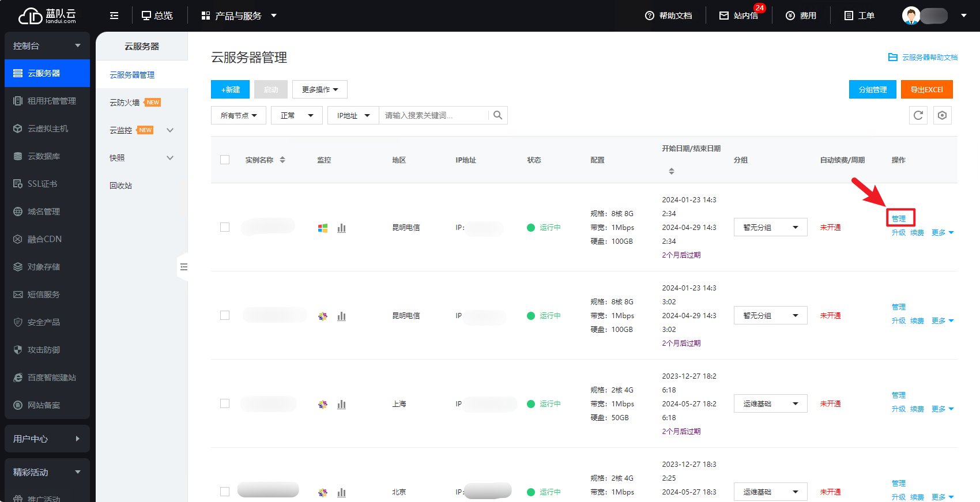Click the user avatar in header
Image resolution: width=980 pixels, height=502 pixels.
[x=911, y=16]
